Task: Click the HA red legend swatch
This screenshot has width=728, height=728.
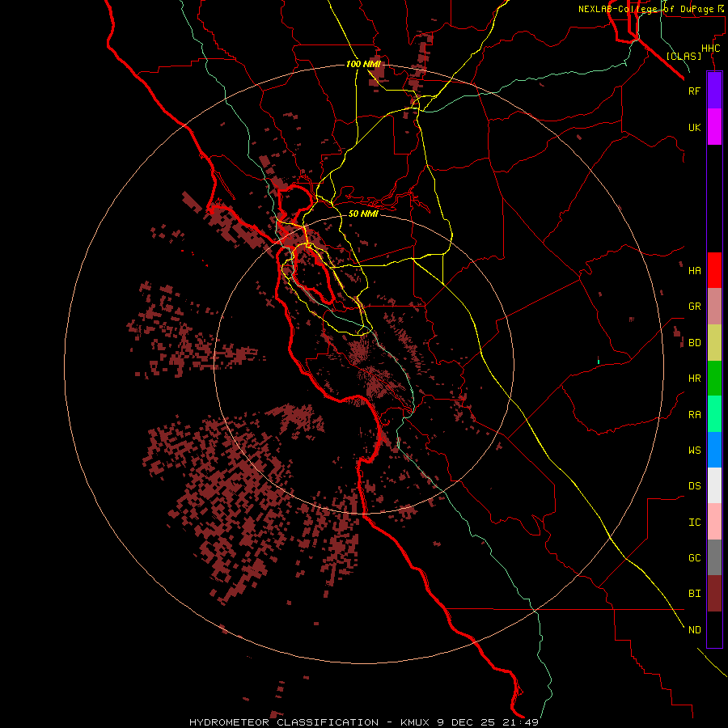Action: pyautogui.click(x=714, y=270)
